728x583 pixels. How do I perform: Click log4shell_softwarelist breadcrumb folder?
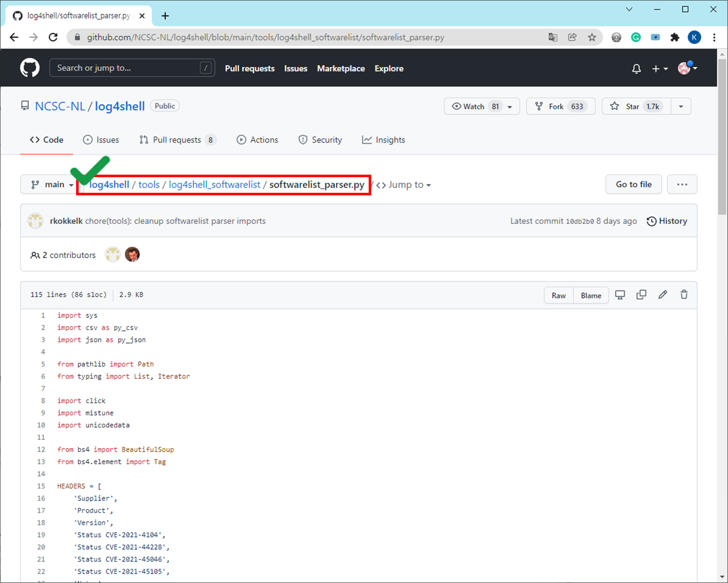[214, 184]
